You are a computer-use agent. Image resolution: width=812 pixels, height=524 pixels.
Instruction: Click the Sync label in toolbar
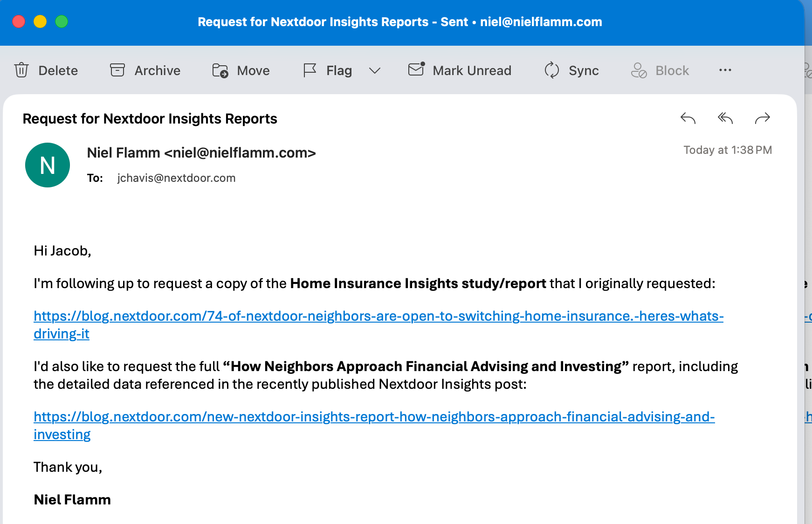[x=584, y=70]
